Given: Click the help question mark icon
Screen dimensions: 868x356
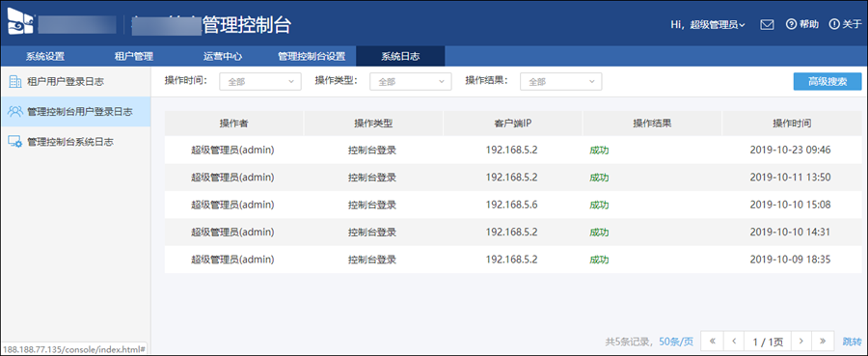Looking at the screenshot, I should [x=791, y=24].
